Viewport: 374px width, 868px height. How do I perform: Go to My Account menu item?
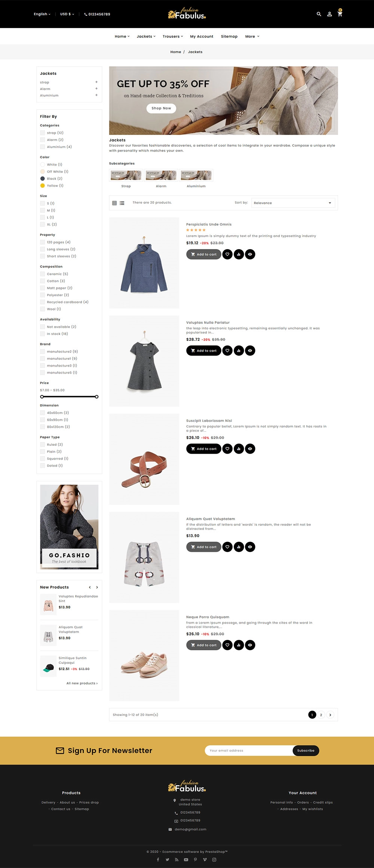tap(202, 37)
